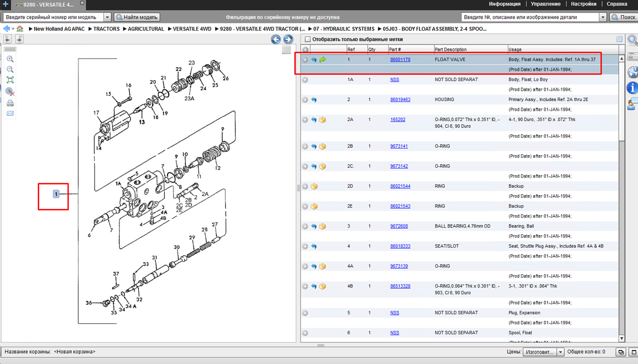Open the Справка menu

pyautogui.click(x=617, y=4)
